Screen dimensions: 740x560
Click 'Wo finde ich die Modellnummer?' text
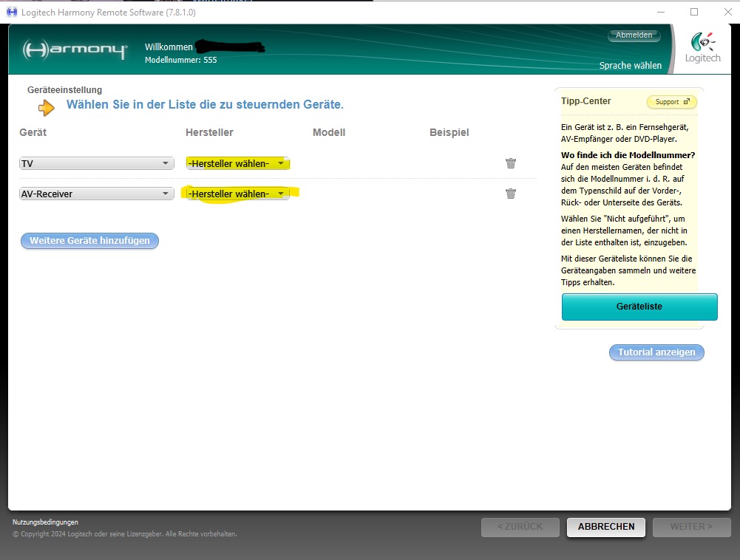click(628, 155)
